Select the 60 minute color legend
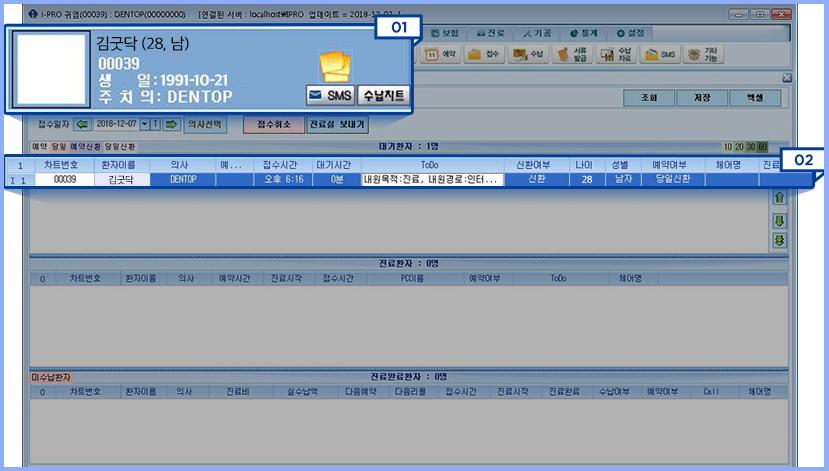This screenshot has width=829, height=471. 762,147
